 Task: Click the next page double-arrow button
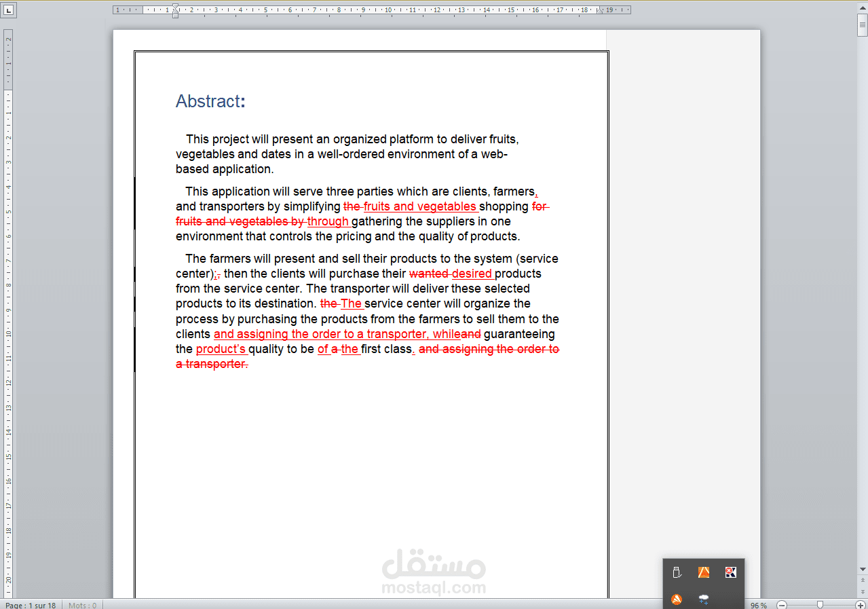[x=863, y=593]
